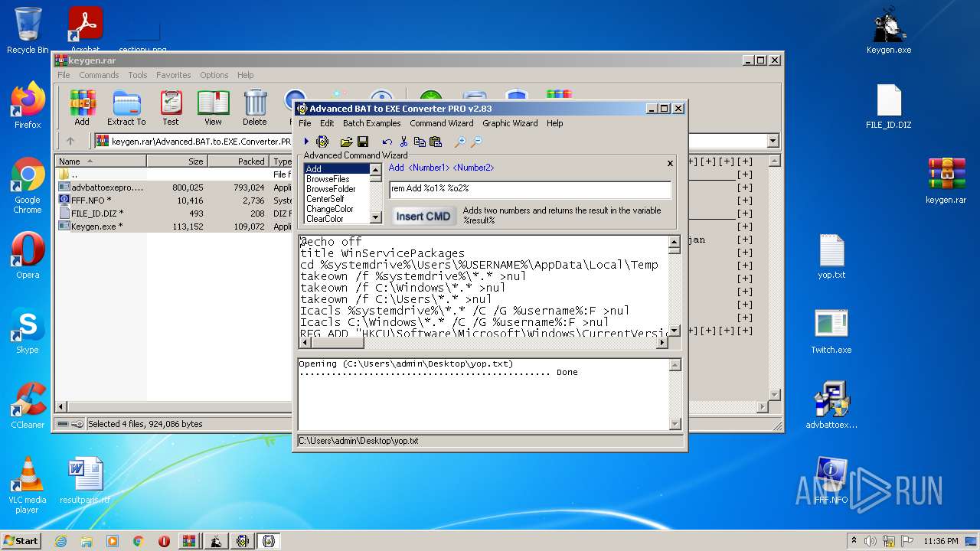Open the Graphic Wizard menu
This screenshot has width=980, height=551.
pyautogui.click(x=510, y=123)
